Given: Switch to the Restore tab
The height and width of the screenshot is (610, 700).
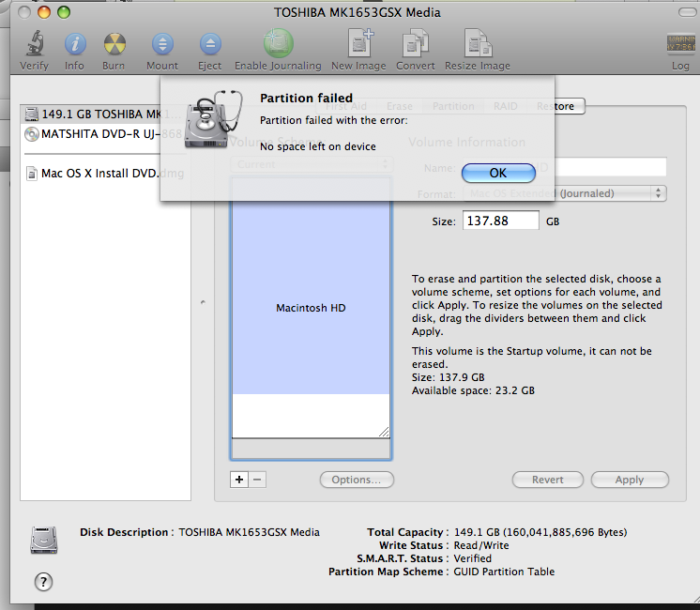Looking at the screenshot, I should coord(555,106).
